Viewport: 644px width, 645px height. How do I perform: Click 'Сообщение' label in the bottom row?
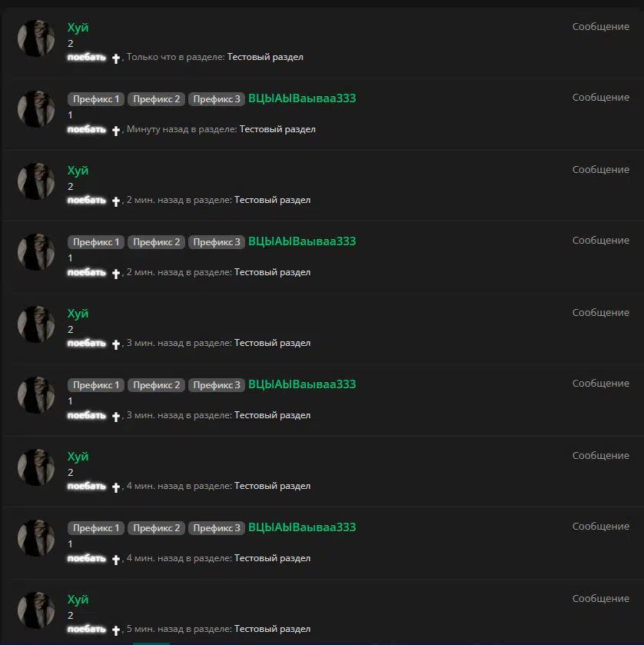coord(601,599)
